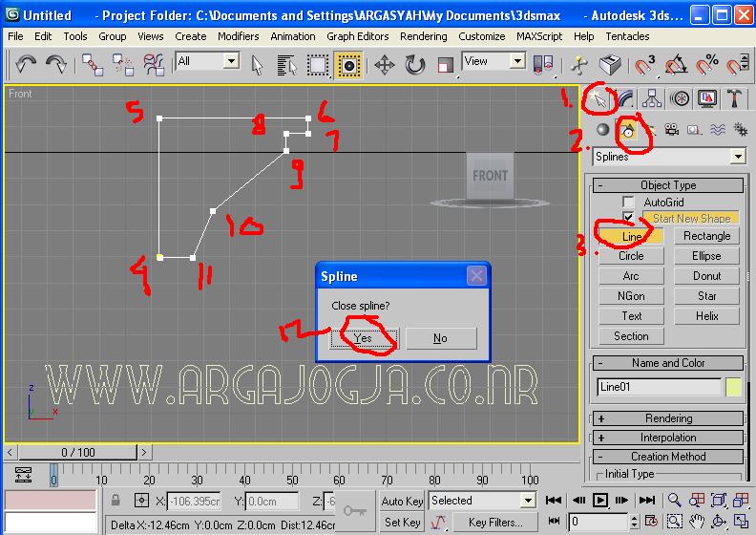Viewport: 756px width, 535px height.
Task: Toggle 3D Snaps magnet icon
Action: (x=645, y=65)
